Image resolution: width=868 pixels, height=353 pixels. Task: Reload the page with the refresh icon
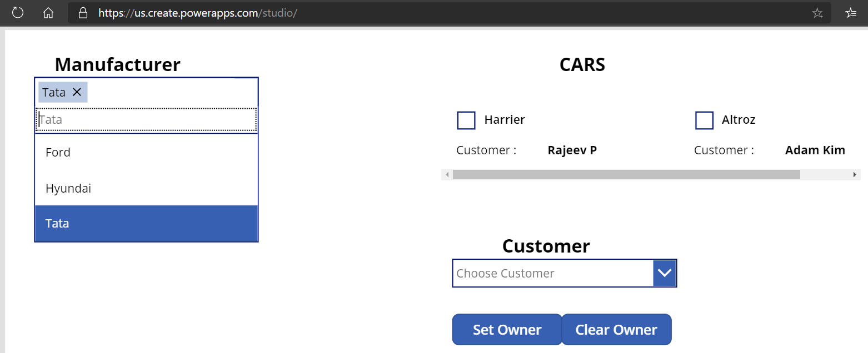tap(18, 13)
